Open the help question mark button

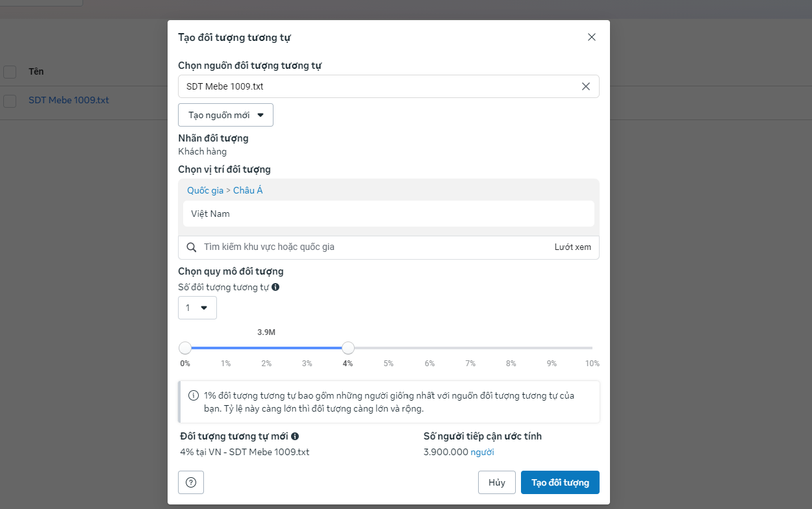(x=191, y=482)
